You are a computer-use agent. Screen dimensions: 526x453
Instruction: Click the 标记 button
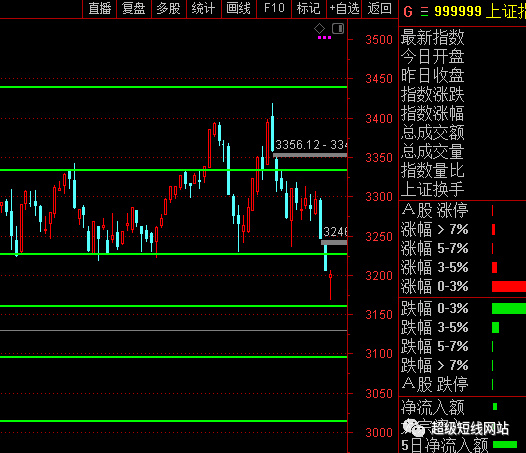pos(309,9)
